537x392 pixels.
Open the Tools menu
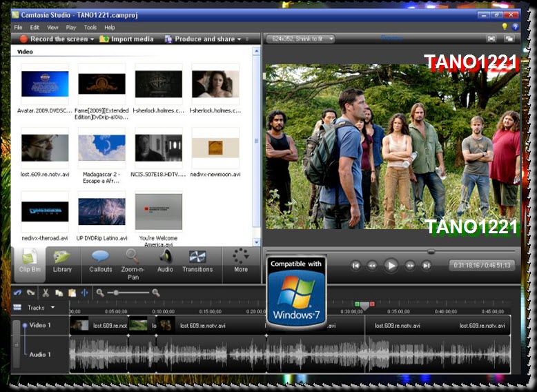pyautogui.click(x=90, y=28)
